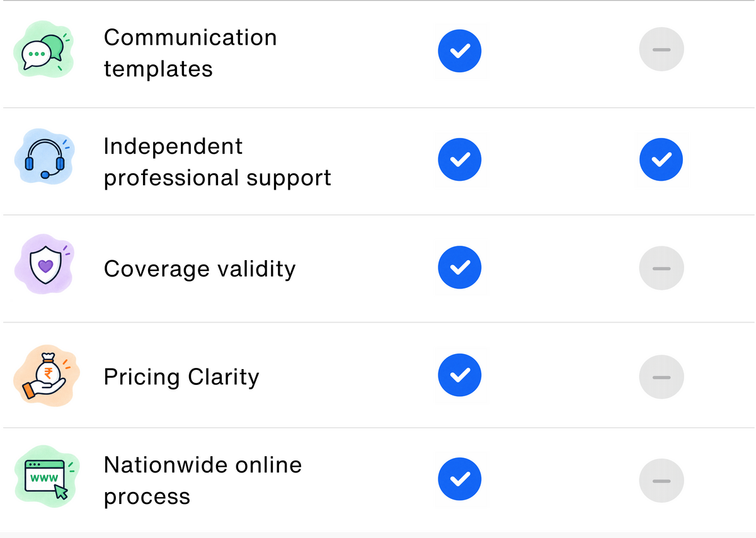Click blue checkmark for Nationwide online process
This screenshot has width=756, height=538.
(x=460, y=480)
